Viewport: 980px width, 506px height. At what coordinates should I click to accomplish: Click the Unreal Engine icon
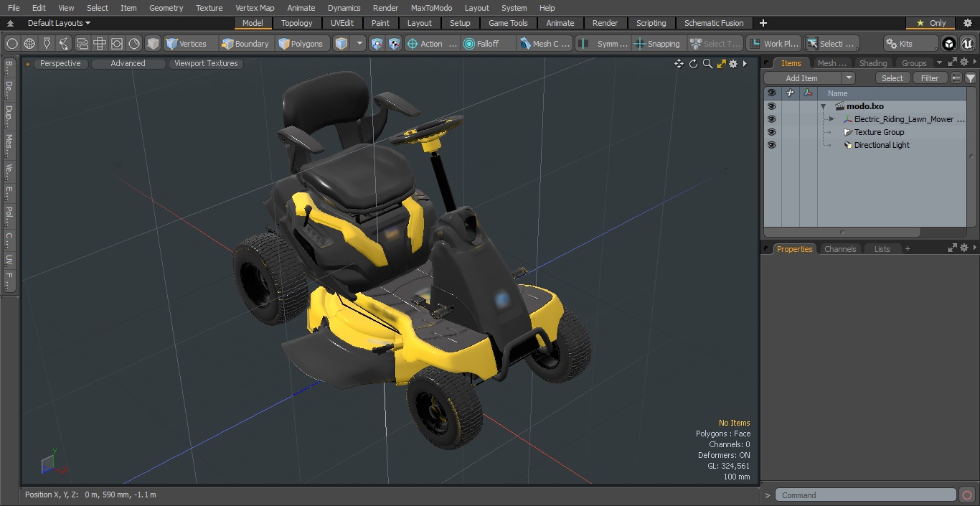967,44
